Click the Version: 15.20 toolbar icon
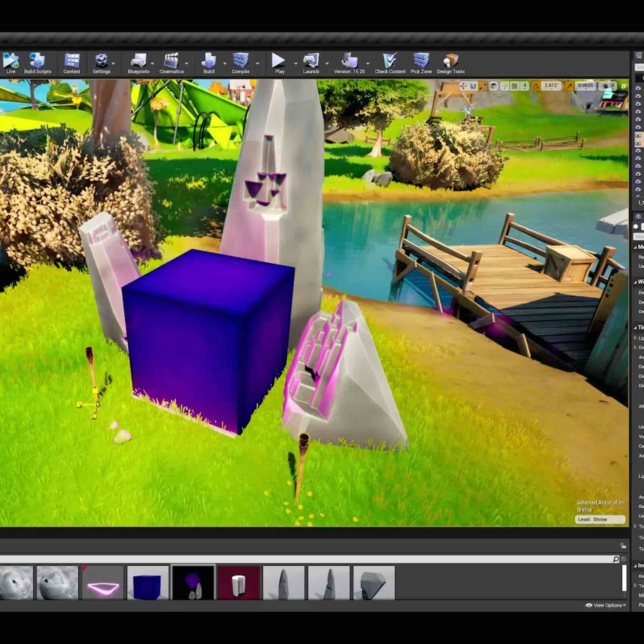The height and width of the screenshot is (644, 644). 349,64
